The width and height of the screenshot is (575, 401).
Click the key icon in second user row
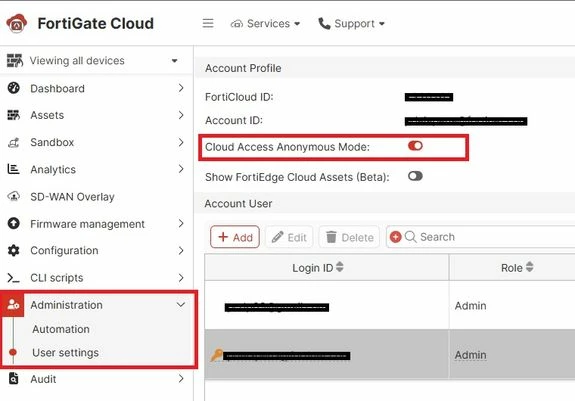tap(216, 355)
